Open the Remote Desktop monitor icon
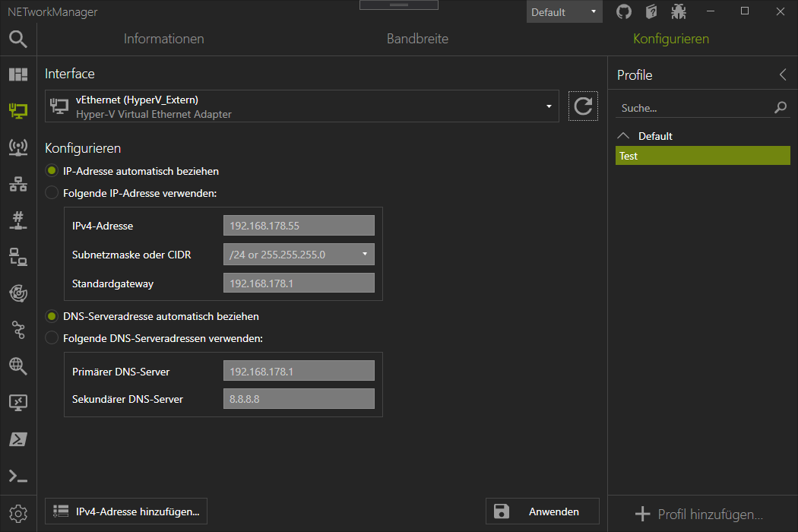The image size is (798, 532). tap(17, 403)
